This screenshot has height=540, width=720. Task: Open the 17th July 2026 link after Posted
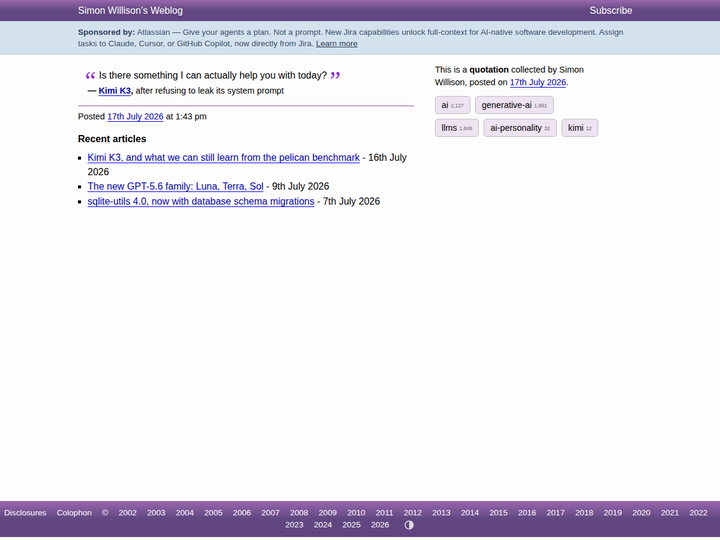click(x=135, y=116)
